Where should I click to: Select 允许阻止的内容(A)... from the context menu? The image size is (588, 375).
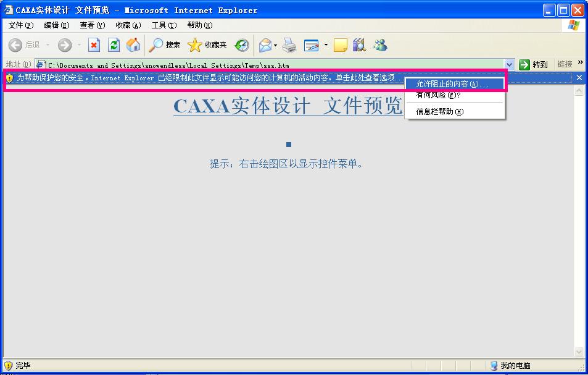click(455, 84)
